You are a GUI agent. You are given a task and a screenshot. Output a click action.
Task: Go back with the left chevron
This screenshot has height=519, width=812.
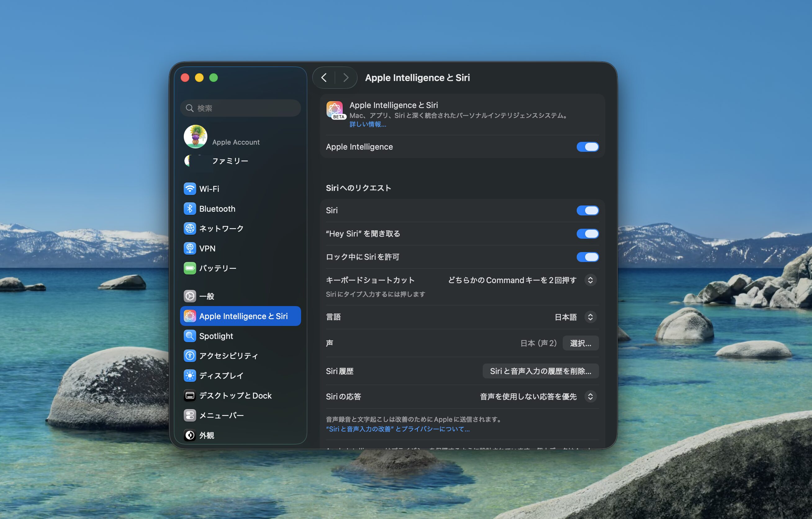point(324,78)
